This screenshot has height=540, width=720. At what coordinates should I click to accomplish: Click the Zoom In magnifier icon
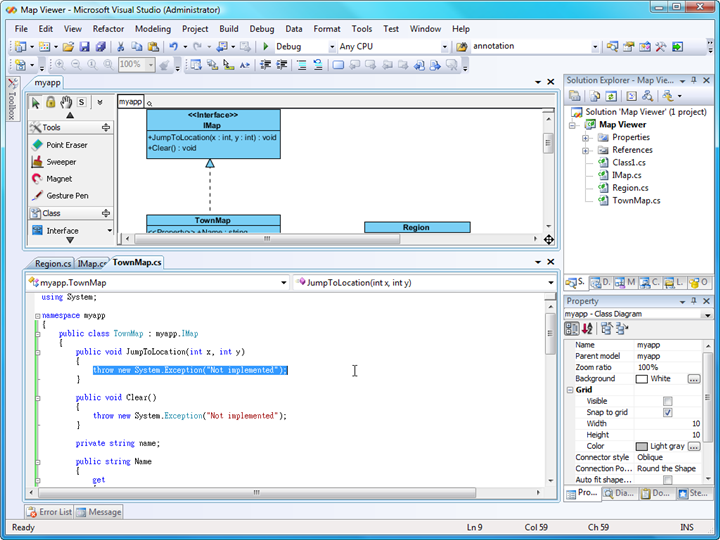pyautogui.click(x=60, y=65)
